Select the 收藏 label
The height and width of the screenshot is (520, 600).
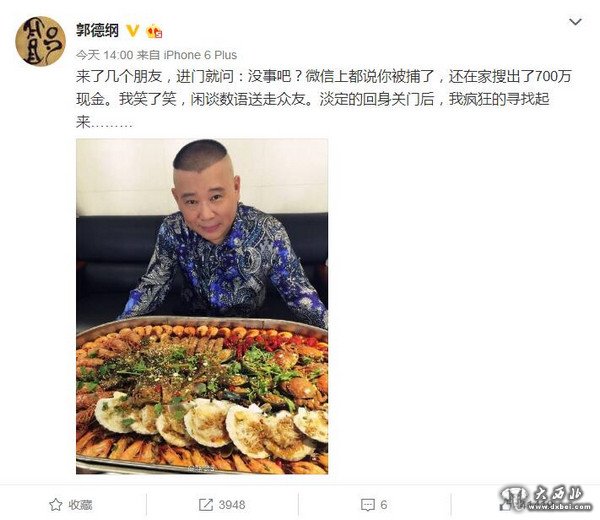coord(80,505)
